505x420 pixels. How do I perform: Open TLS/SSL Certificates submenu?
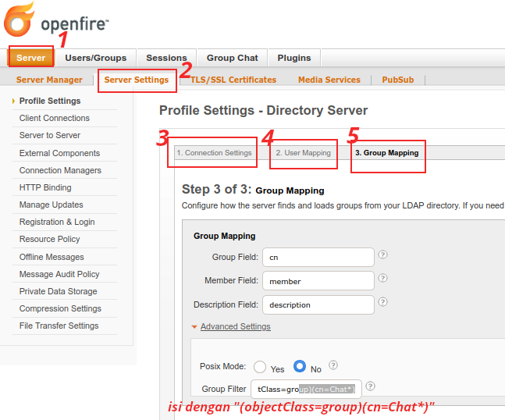click(x=233, y=80)
